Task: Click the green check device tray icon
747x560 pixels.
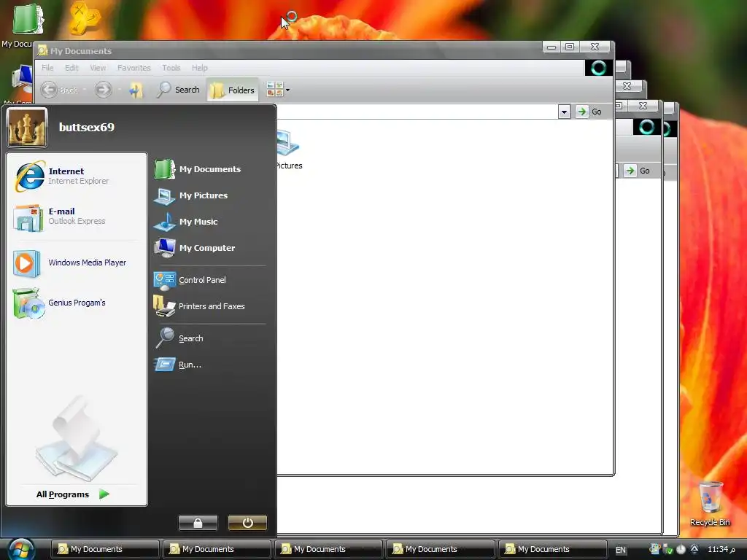Action: (x=667, y=549)
